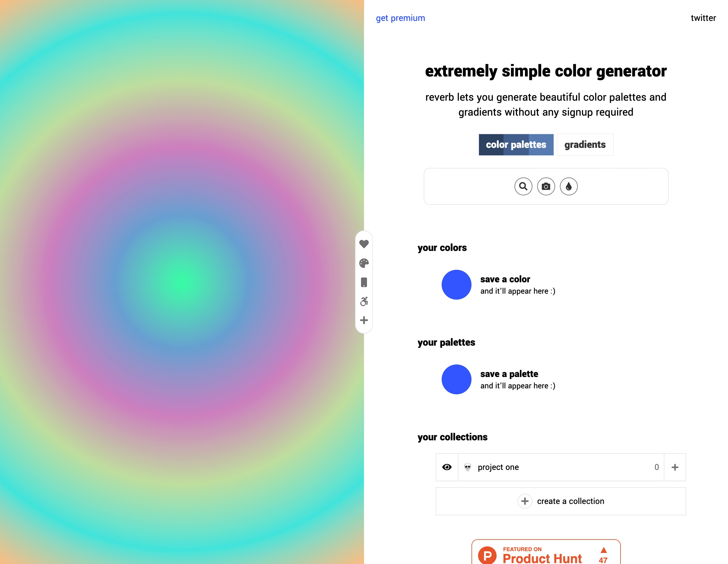Expand project one collection row
This screenshot has width=728, height=564.
point(674,467)
